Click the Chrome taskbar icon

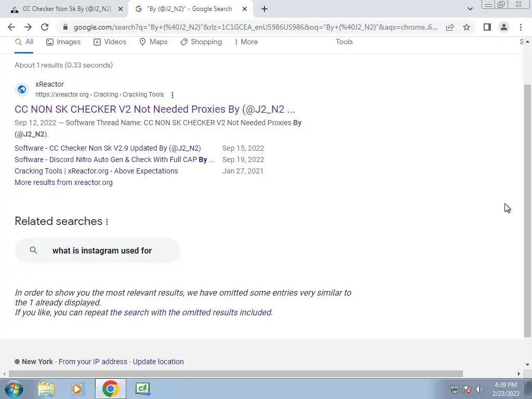pos(111,389)
